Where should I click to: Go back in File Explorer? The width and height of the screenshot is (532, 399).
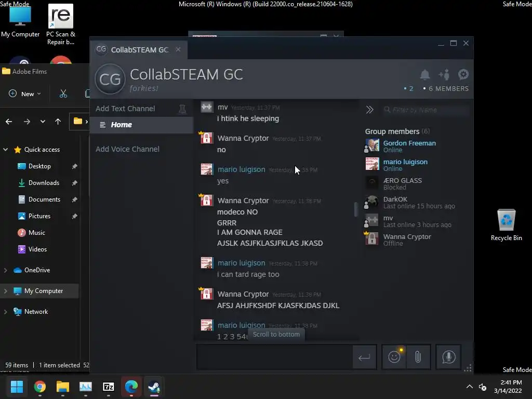9,121
